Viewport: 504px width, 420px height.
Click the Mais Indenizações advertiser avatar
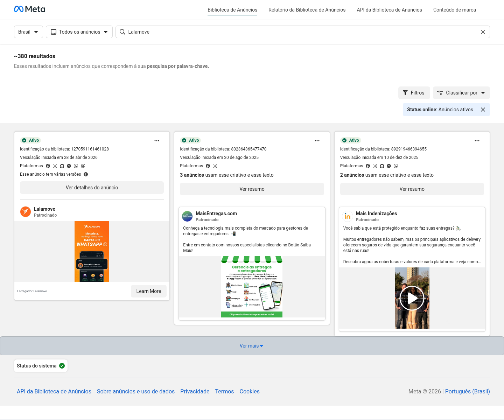[x=348, y=216]
